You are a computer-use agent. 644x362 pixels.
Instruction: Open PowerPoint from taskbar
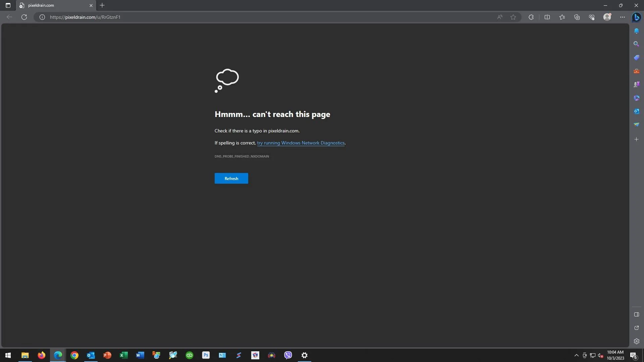pyautogui.click(x=107, y=355)
